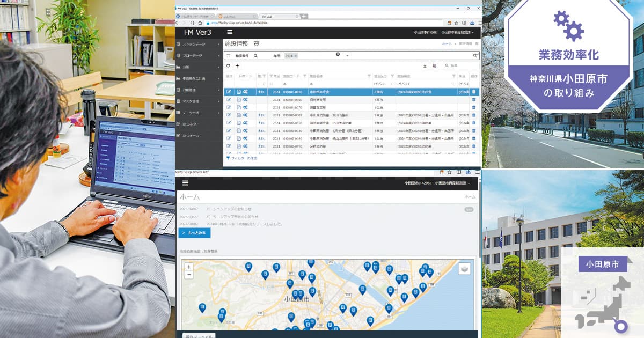This screenshot has width=644, height=338.
Task: Remove the 2024 year tag from search conditions
Action: [295, 56]
